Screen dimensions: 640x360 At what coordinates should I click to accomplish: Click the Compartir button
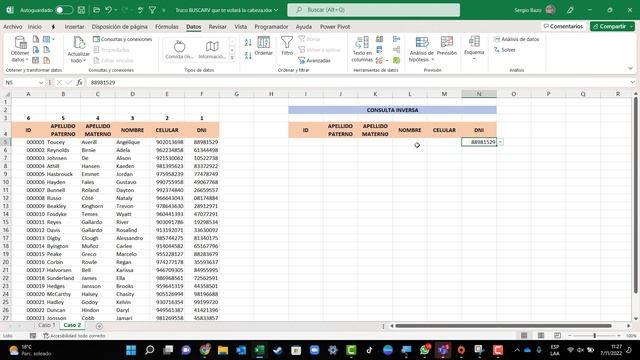coord(612,26)
